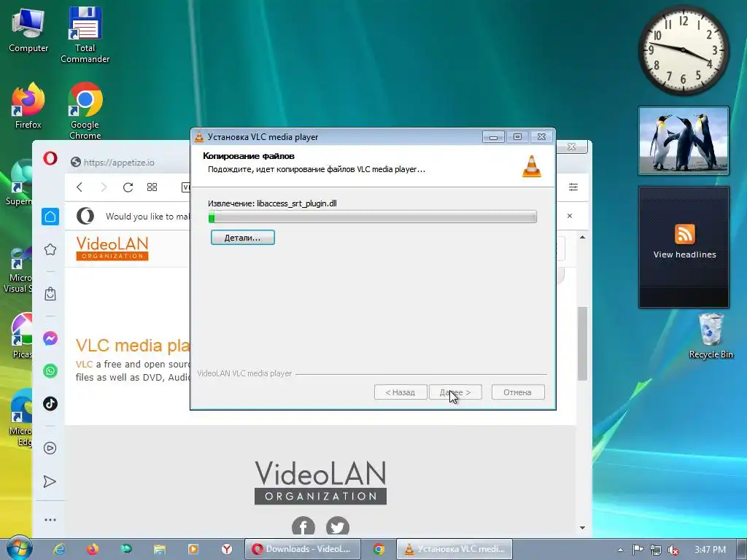Open WhatsApp in Opera sidebar

point(50,370)
